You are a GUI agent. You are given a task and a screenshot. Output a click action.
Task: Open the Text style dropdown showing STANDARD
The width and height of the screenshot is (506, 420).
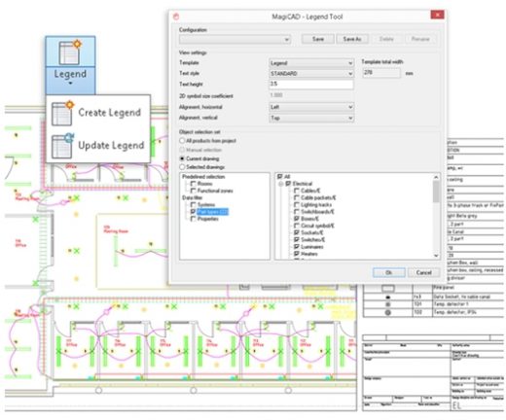click(311, 74)
